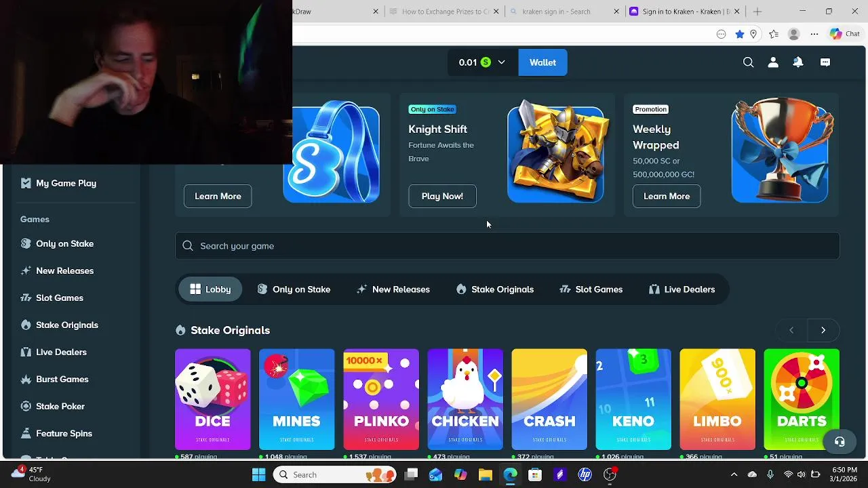
Task: Select the Lobby tab
Action: (210, 289)
